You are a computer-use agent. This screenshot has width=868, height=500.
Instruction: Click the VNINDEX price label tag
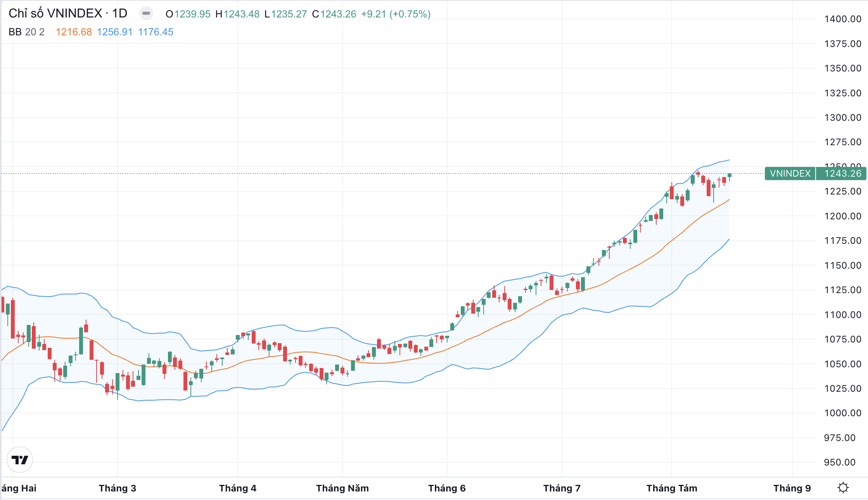pyautogui.click(x=790, y=173)
